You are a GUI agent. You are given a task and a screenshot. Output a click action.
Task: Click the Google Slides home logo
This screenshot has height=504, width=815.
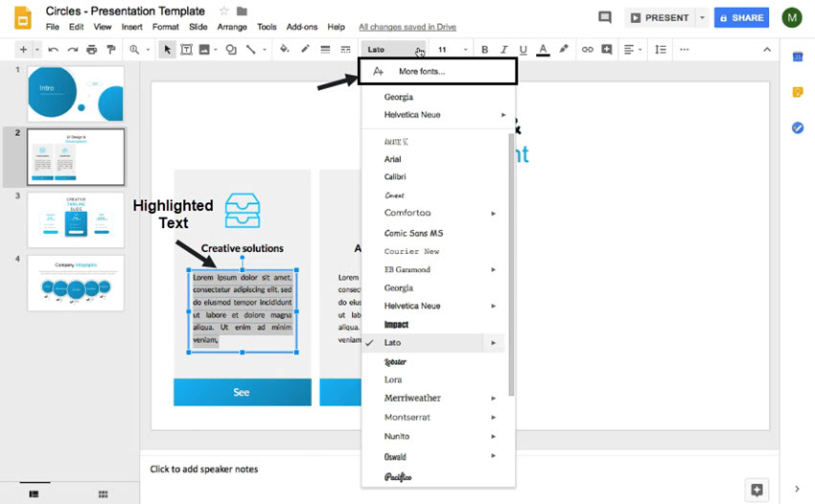[x=22, y=17]
